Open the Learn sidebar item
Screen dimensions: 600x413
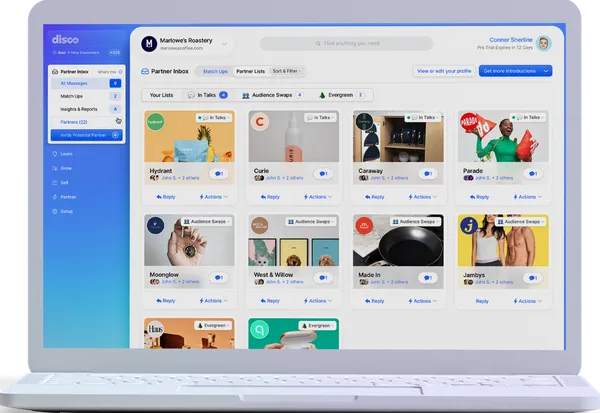pos(63,154)
